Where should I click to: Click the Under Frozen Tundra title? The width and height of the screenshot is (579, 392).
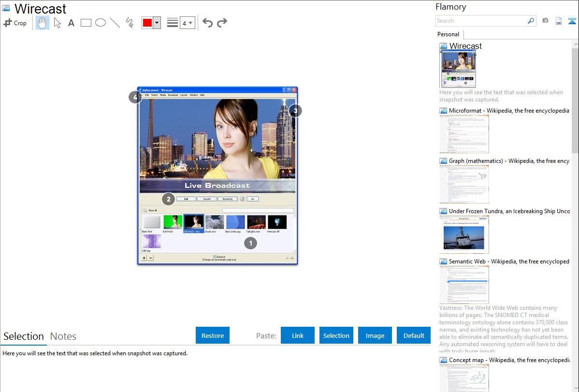point(509,211)
